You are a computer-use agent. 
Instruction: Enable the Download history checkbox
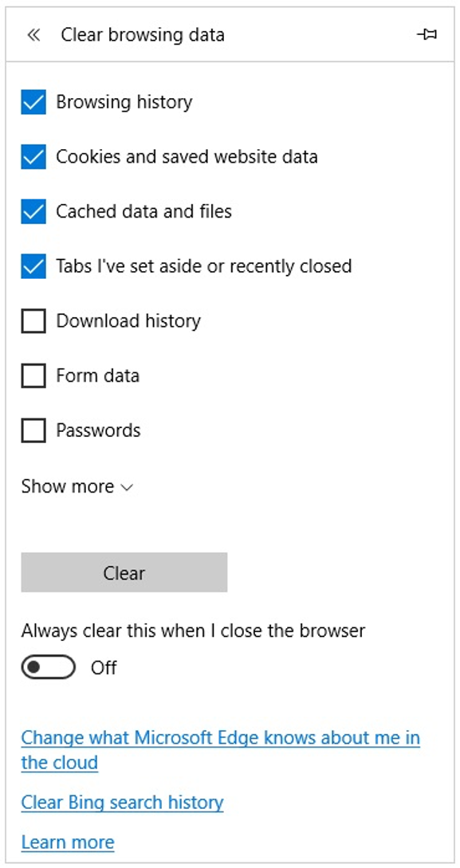click(x=33, y=321)
